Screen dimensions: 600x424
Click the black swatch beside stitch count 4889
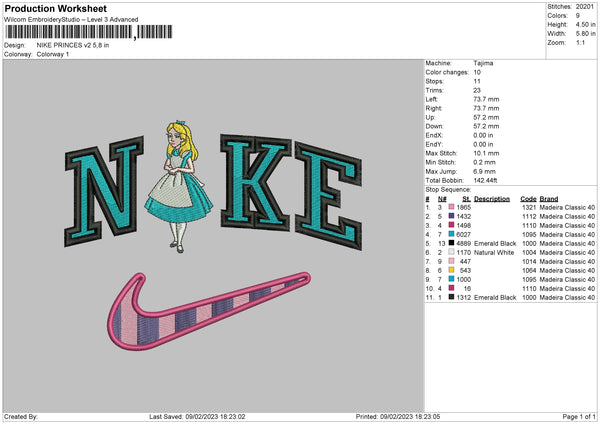point(452,243)
